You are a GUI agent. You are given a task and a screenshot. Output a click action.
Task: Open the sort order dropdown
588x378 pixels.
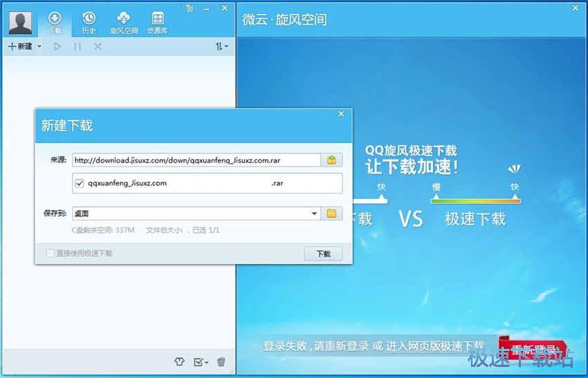click(x=221, y=46)
